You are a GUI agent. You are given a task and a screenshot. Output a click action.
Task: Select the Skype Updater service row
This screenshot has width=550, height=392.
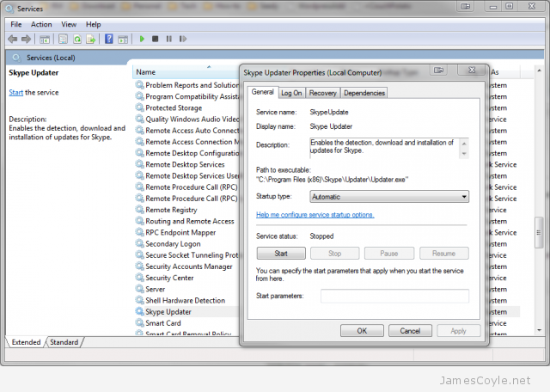coord(186,312)
